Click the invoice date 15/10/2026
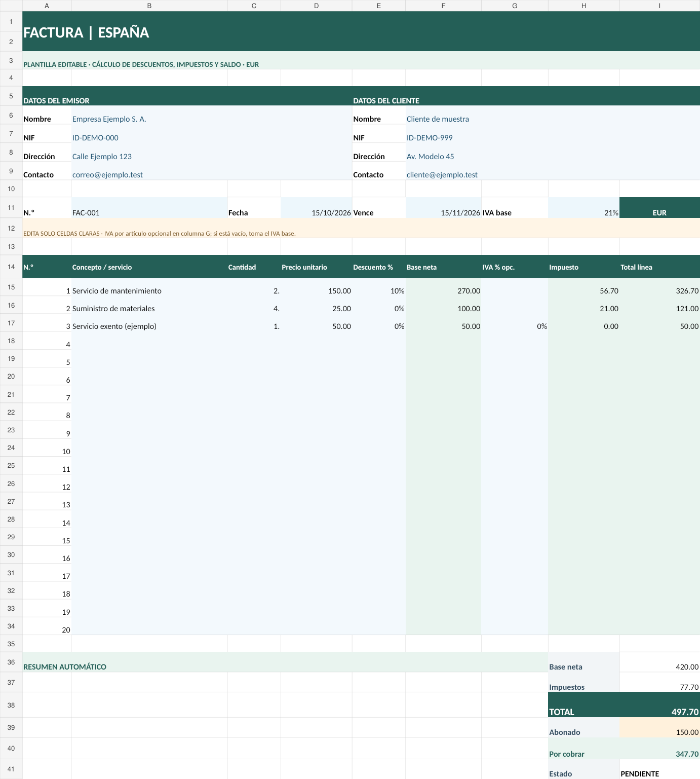 tap(317, 208)
